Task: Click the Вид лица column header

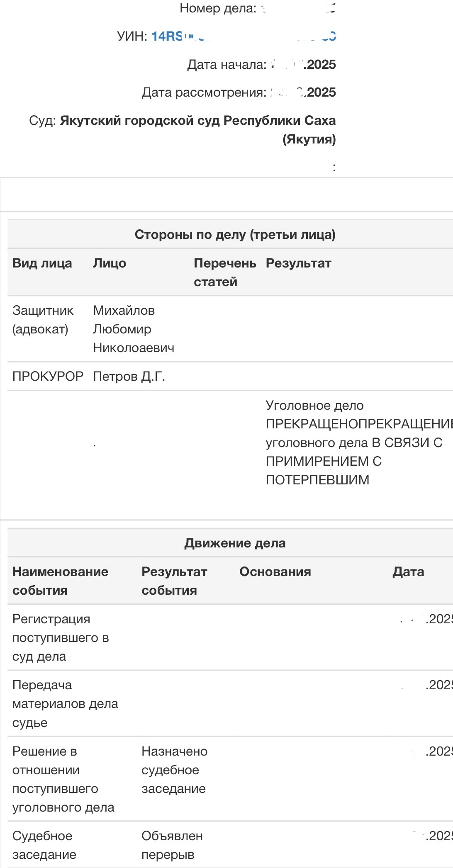Action: point(42,263)
